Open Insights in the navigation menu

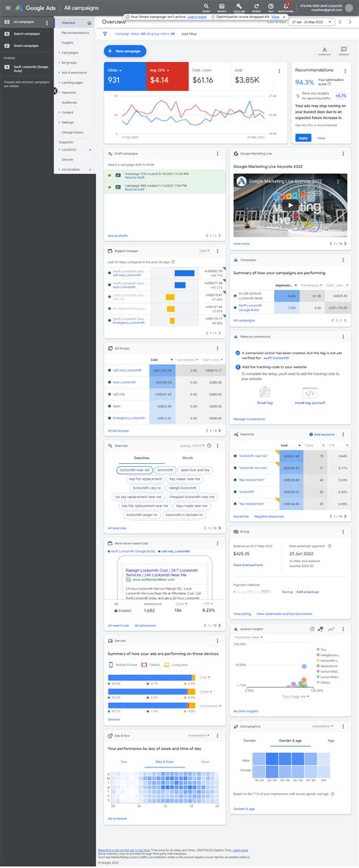pyautogui.click(x=67, y=42)
